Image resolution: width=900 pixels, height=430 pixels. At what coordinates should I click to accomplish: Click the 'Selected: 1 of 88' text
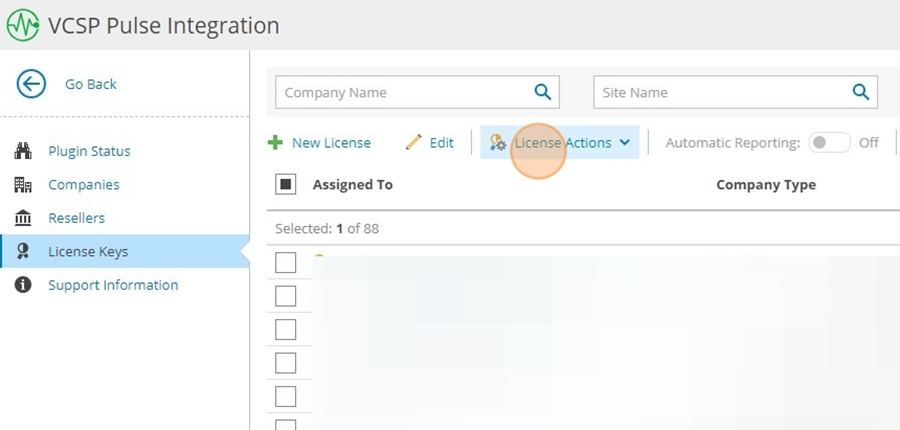[x=327, y=228]
